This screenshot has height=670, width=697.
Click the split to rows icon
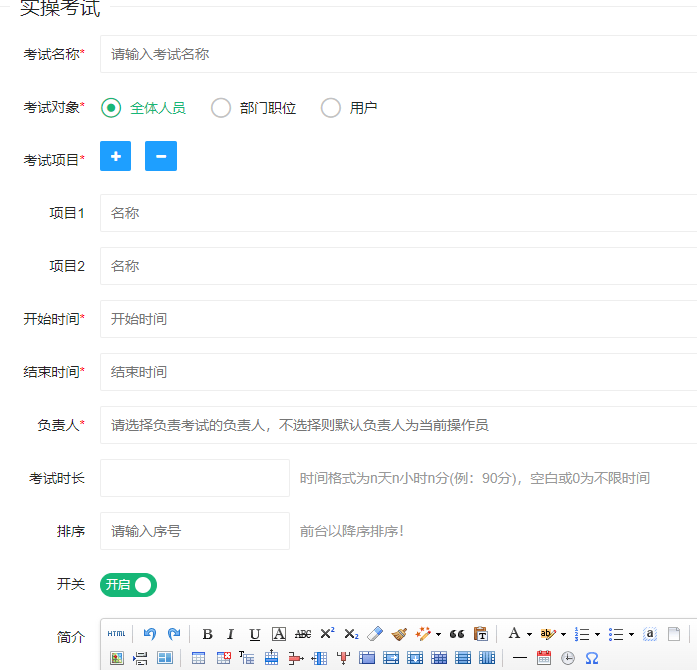tap(463, 658)
